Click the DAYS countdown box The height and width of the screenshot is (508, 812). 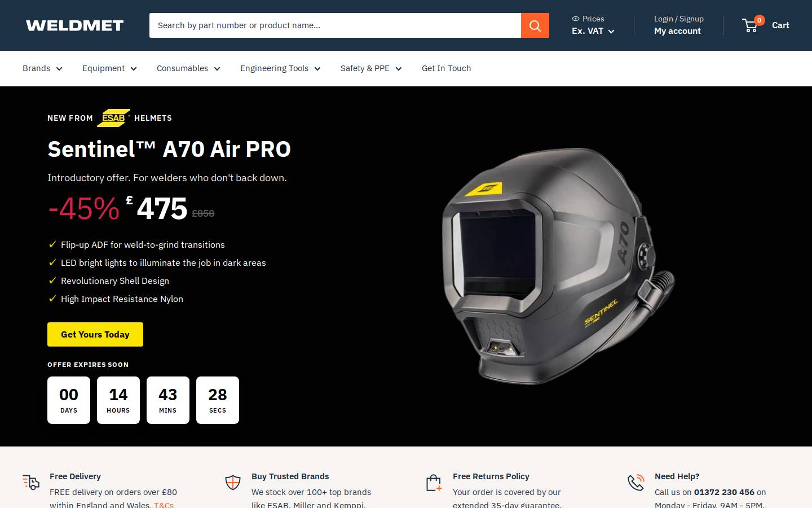[x=69, y=400]
